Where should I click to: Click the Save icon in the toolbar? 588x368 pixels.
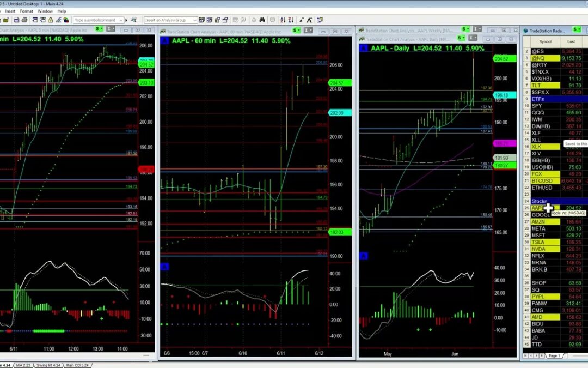(x=16, y=20)
